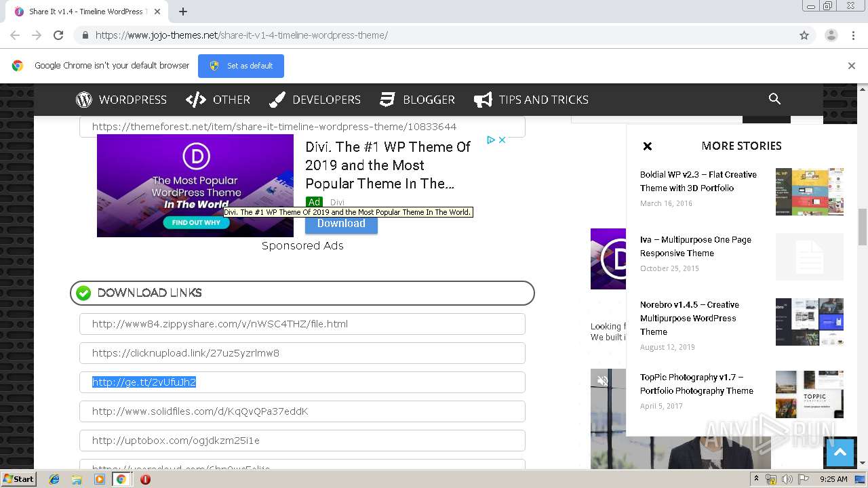Image resolution: width=868 pixels, height=488 pixels.
Task: Click the clicknupload download link field
Action: click(x=302, y=353)
